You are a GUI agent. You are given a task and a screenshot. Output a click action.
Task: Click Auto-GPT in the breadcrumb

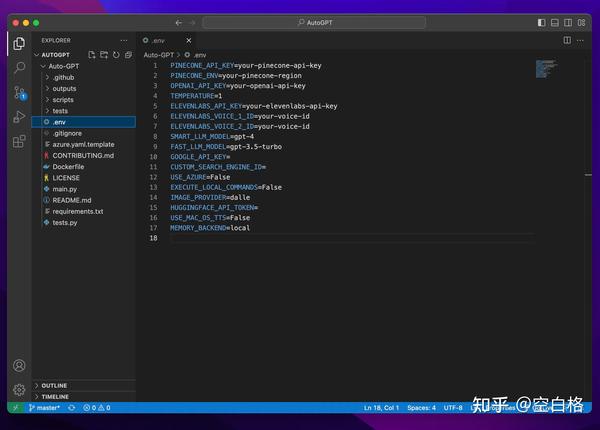point(158,55)
